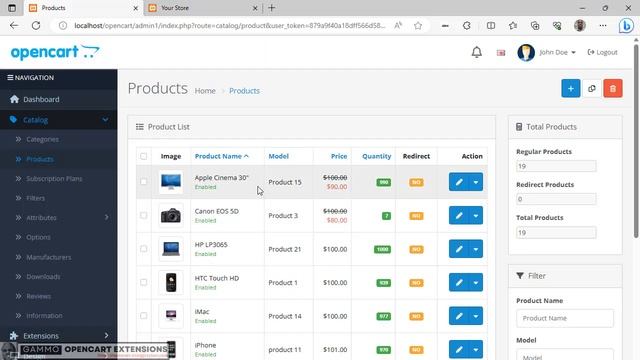Open Subscription Plans menu item

click(x=58, y=178)
